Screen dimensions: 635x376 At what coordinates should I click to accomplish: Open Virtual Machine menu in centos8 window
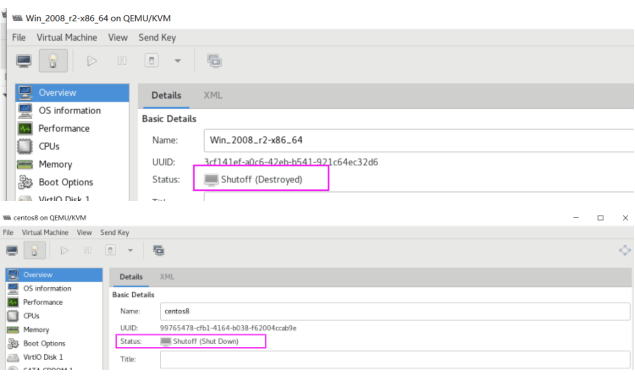click(x=45, y=233)
